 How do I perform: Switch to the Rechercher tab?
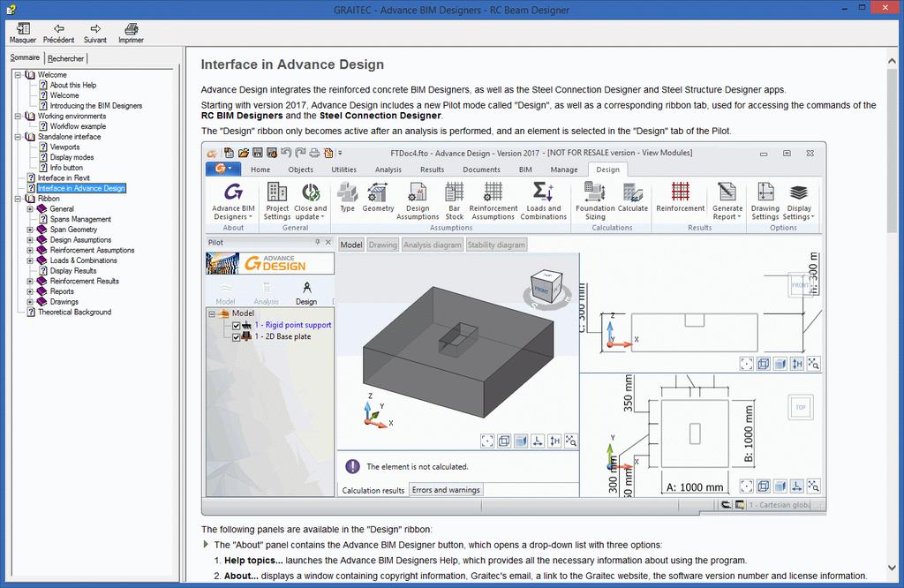click(65, 58)
